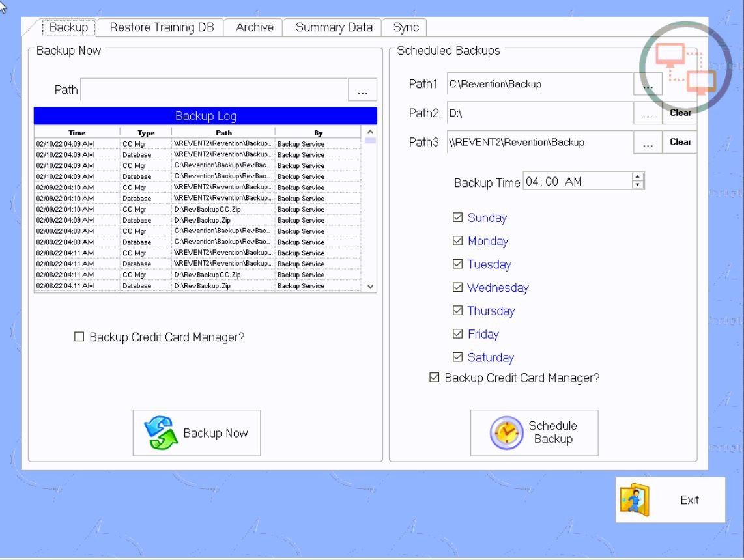
Task: Uncheck scheduled Backup Credit Card Manager option
Action: click(434, 378)
